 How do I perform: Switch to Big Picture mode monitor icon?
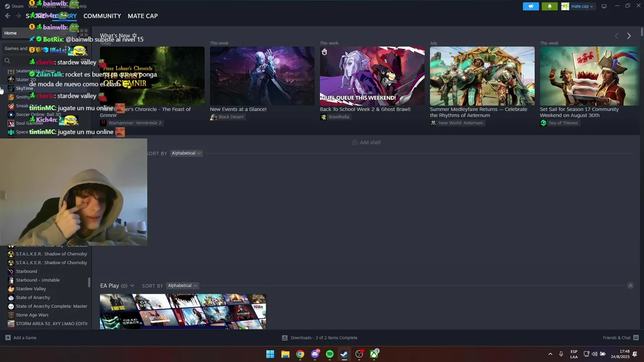604,6
